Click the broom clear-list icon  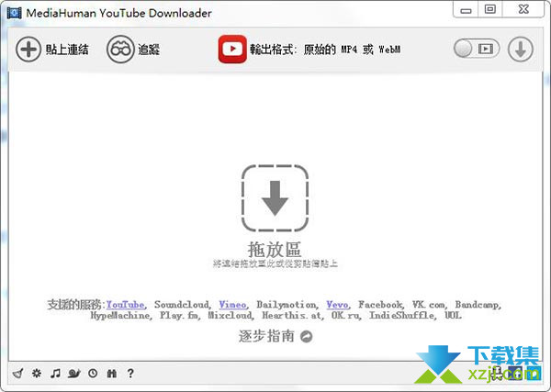(x=18, y=373)
